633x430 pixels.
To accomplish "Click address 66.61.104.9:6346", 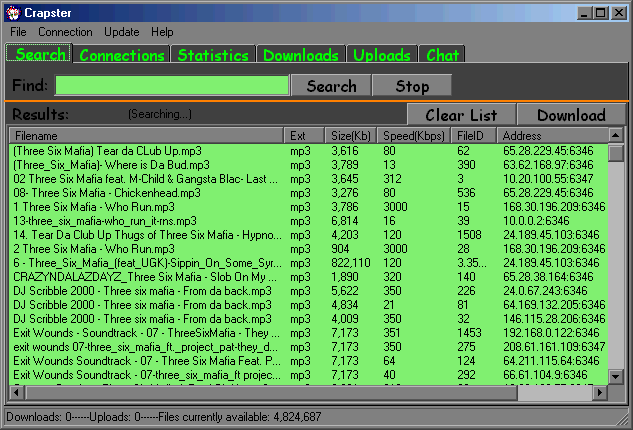I will (x=545, y=375).
